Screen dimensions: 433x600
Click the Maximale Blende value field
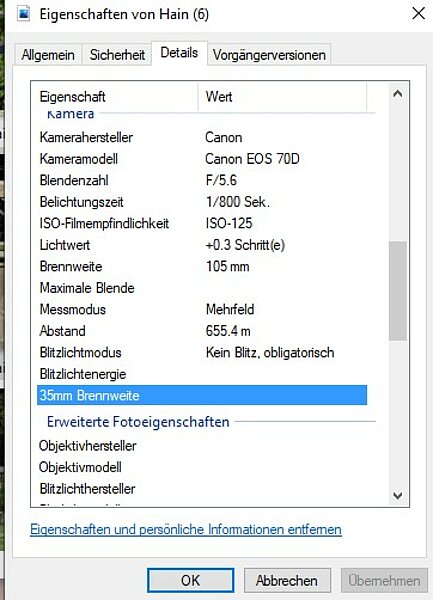point(285,288)
